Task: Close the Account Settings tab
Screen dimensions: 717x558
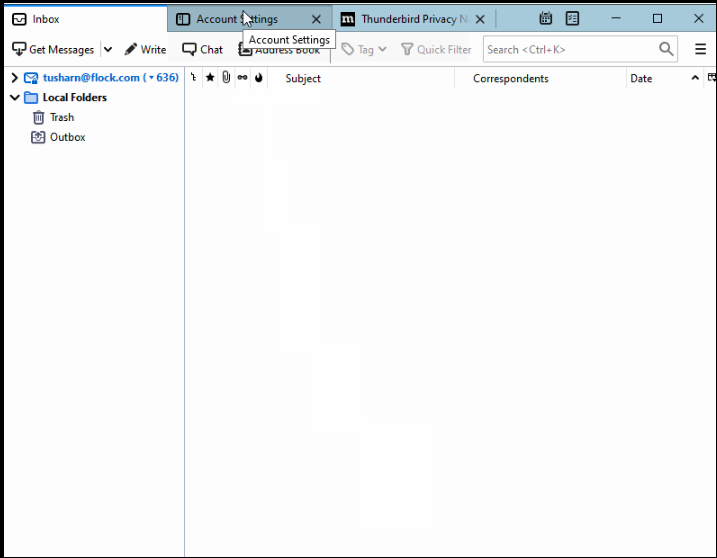Action: pyautogui.click(x=316, y=19)
